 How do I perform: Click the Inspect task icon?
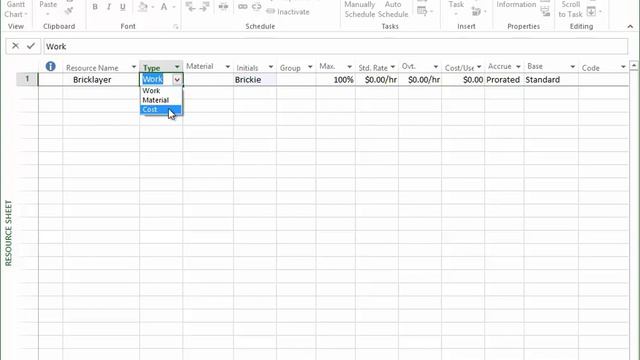click(422, 10)
